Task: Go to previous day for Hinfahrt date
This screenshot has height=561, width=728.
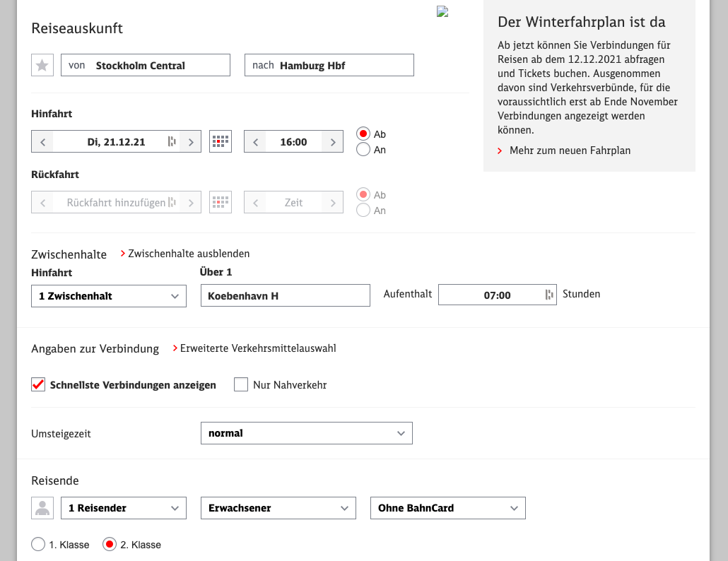Action: pos(42,142)
